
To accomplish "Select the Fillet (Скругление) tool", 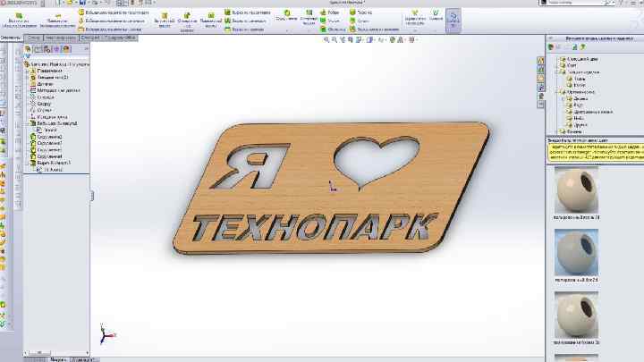I will click(287, 15).
